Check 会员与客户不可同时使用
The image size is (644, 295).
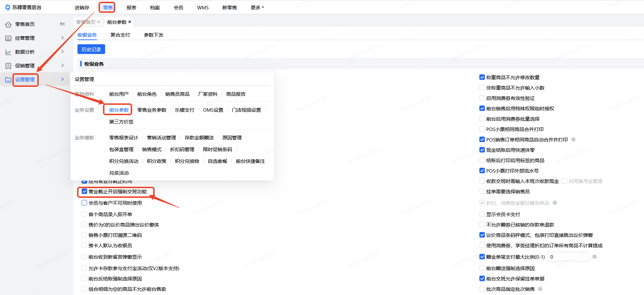84,203
